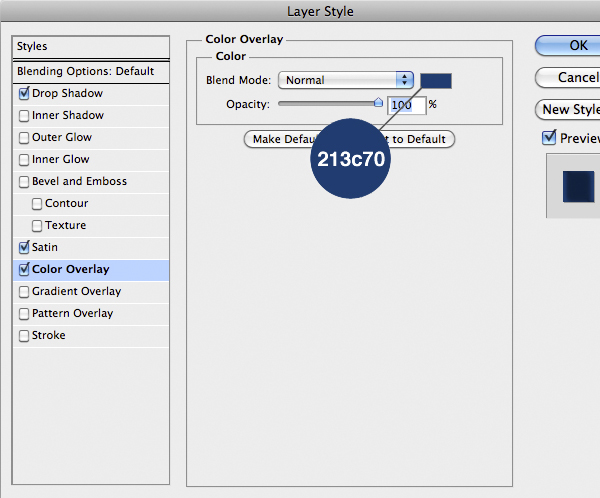The image size is (600, 498).
Task: Click the New Style button
Action: pos(569,109)
